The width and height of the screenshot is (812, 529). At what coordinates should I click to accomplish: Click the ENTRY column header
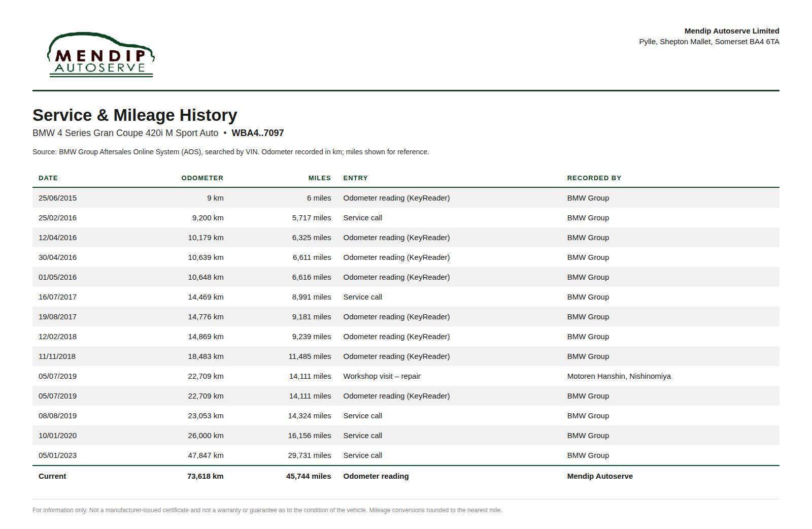click(x=355, y=178)
